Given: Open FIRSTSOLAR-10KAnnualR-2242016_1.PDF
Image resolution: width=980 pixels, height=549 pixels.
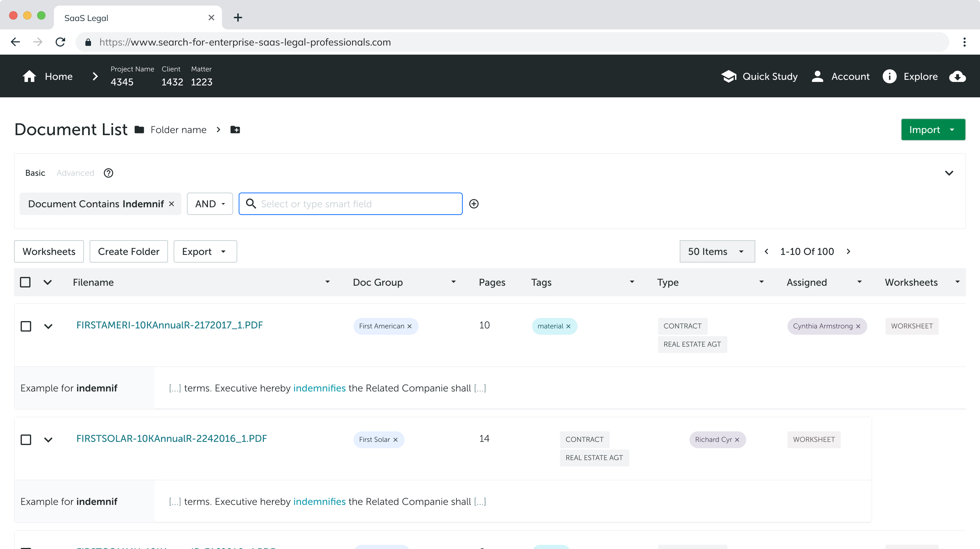Looking at the screenshot, I should (171, 439).
